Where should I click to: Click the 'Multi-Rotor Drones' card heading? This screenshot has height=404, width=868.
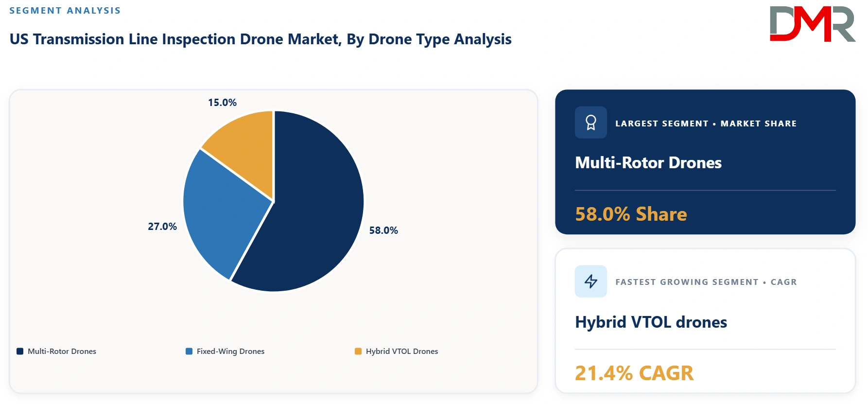click(648, 162)
